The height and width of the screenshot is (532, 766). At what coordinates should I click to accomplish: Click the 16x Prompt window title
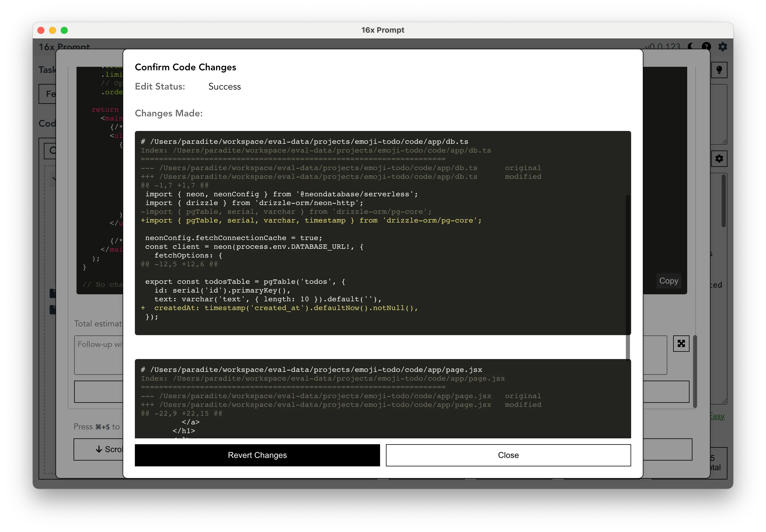[x=383, y=30]
